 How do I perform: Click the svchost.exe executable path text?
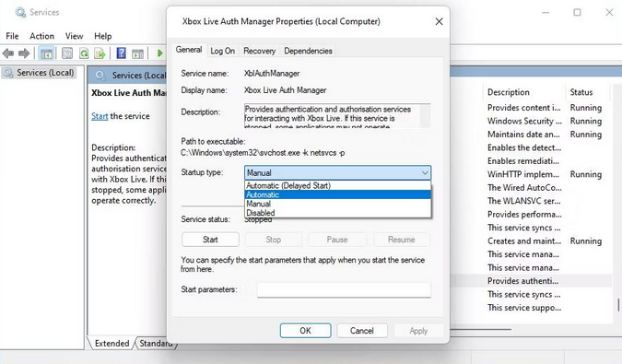click(263, 153)
